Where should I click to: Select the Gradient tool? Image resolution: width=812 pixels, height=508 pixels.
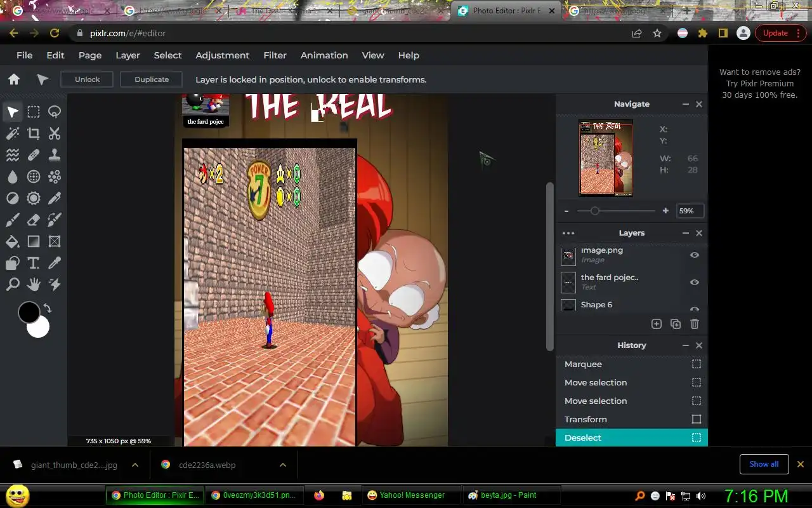coord(34,241)
